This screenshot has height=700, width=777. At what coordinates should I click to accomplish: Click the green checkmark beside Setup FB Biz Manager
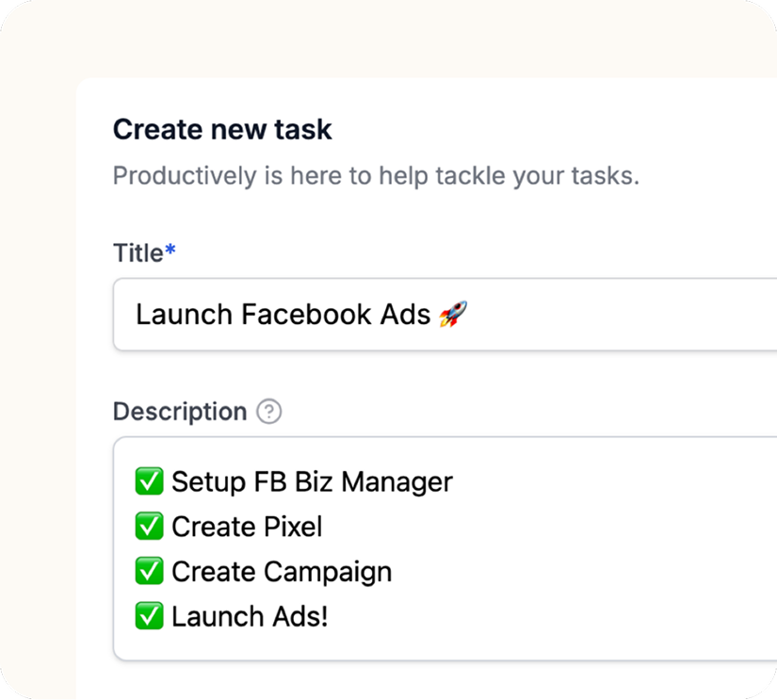[150, 481]
